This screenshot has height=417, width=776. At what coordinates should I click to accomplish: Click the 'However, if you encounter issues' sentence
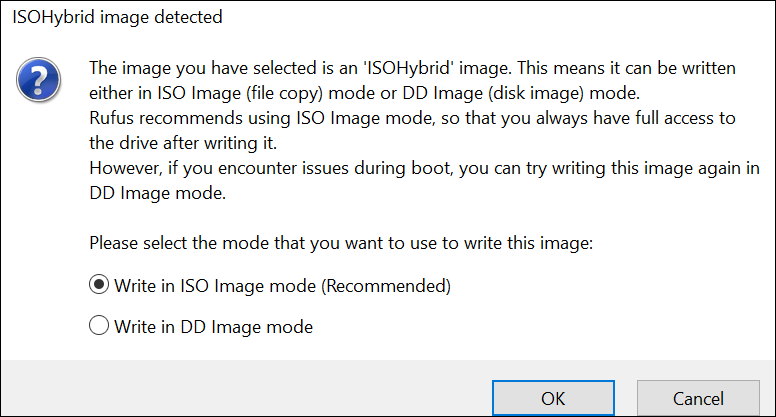coord(424,168)
